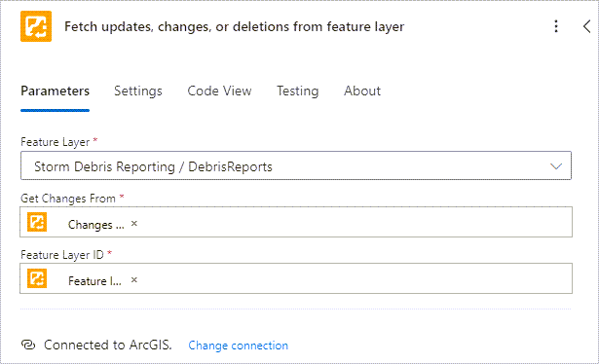This screenshot has height=364, width=599.
Task: Click the Feature Layer ID label
Action: point(62,255)
